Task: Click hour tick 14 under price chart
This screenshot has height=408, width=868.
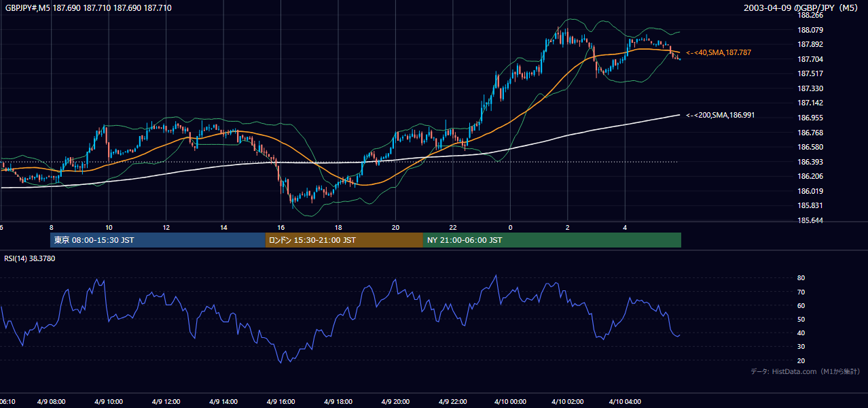Action: pyautogui.click(x=223, y=228)
